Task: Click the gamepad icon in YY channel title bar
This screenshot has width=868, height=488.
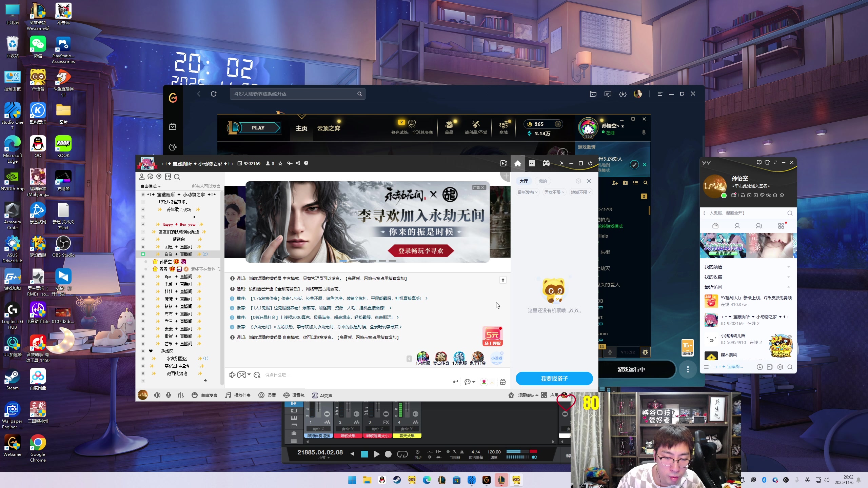Action: 546,163
